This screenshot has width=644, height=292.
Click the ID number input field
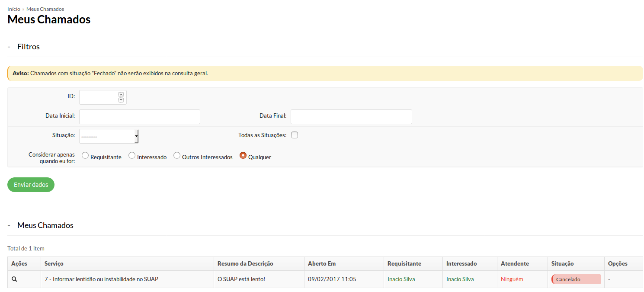103,97
